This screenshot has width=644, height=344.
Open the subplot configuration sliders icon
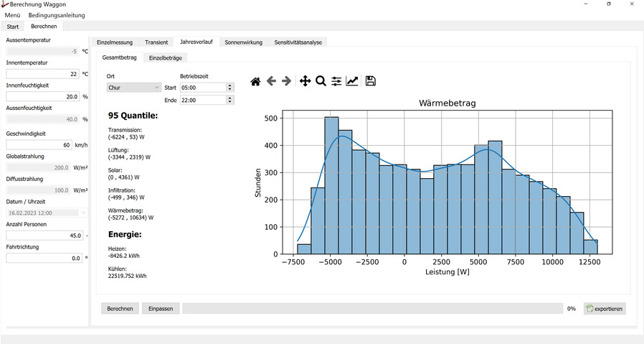[x=336, y=82]
